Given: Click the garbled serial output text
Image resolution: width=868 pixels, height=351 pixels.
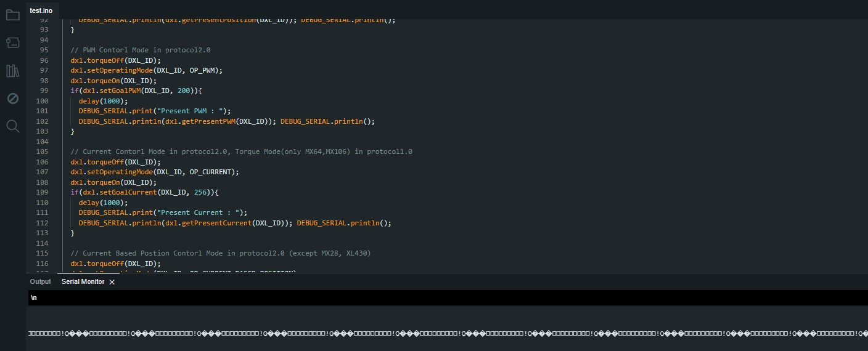Looking at the screenshot, I should pos(447,333).
